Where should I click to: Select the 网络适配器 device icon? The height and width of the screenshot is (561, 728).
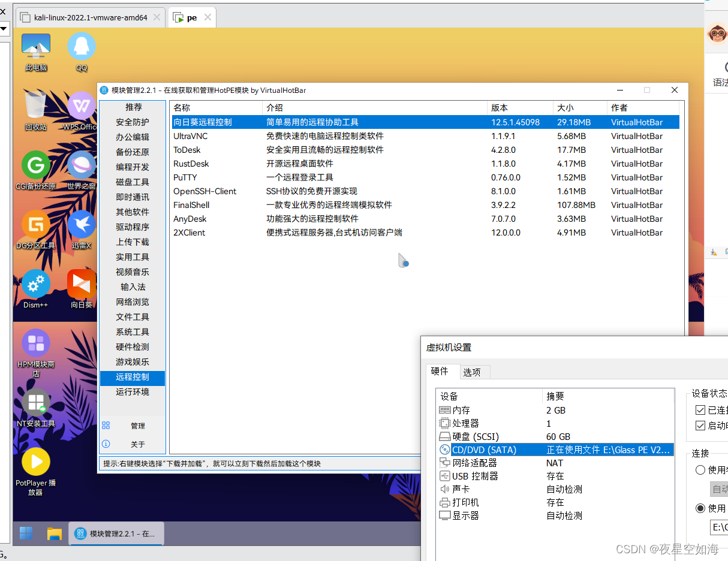click(x=445, y=463)
